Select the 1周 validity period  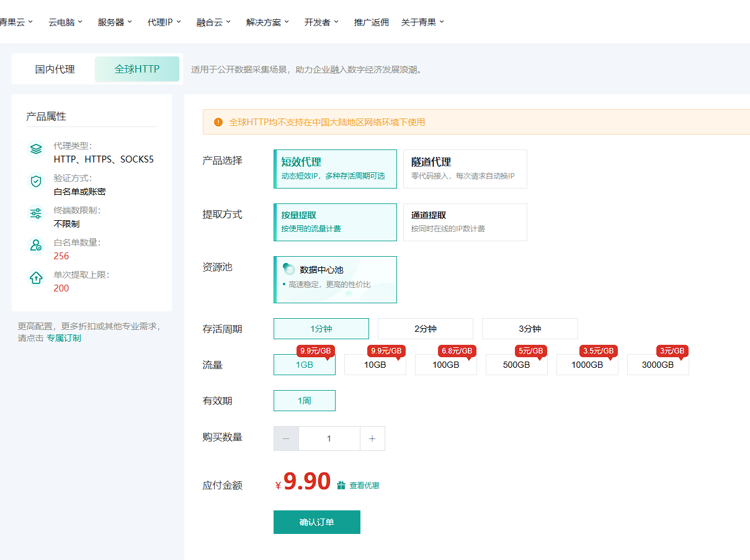(305, 401)
